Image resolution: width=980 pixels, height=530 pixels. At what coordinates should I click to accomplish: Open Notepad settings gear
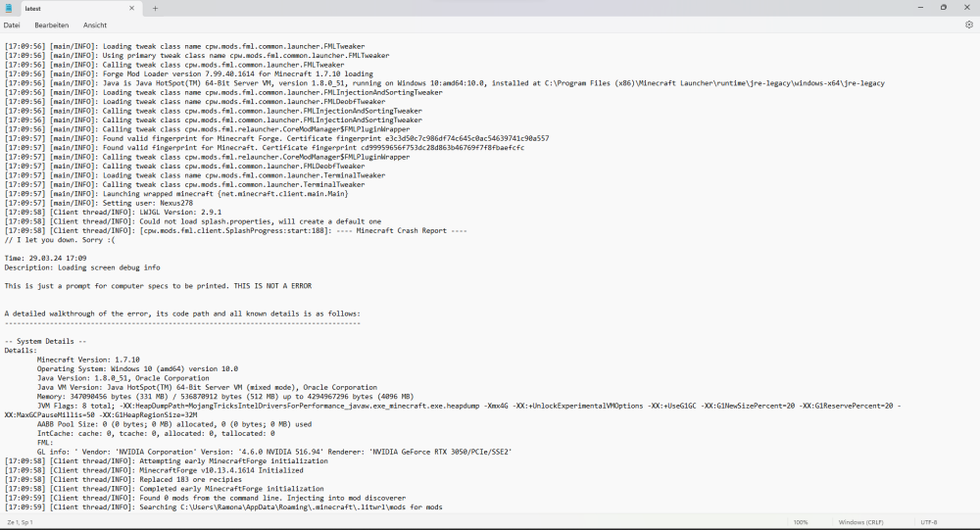[x=969, y=25]
